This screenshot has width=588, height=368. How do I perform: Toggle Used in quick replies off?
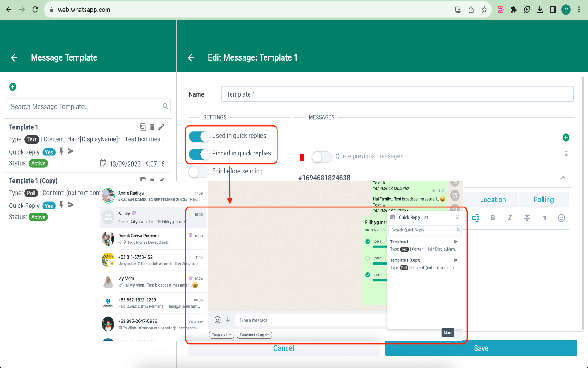(199, 136)
